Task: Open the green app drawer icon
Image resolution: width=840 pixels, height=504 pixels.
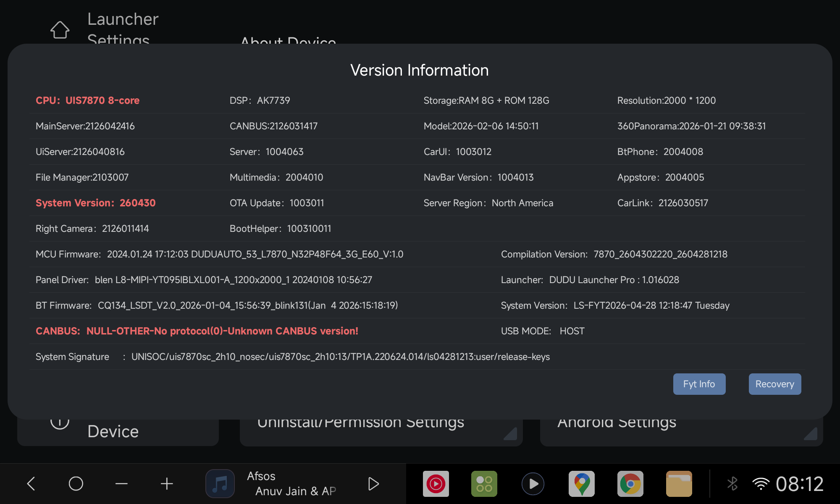Action: click(x=484, y=484)
